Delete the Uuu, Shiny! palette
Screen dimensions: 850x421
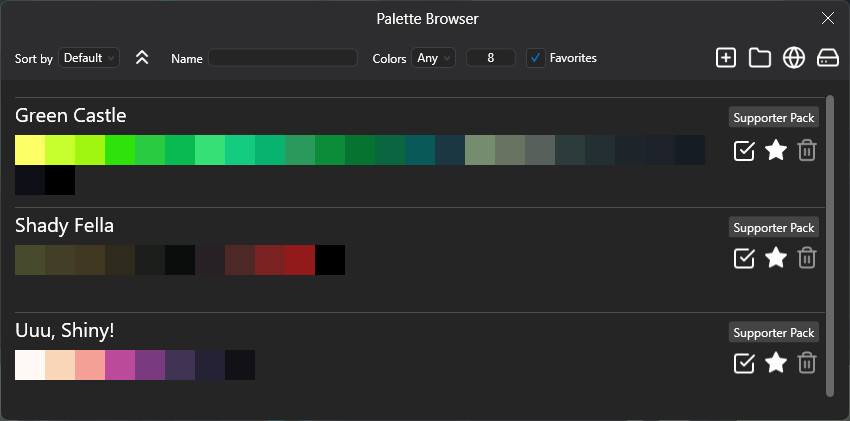[x=807, y=363]
